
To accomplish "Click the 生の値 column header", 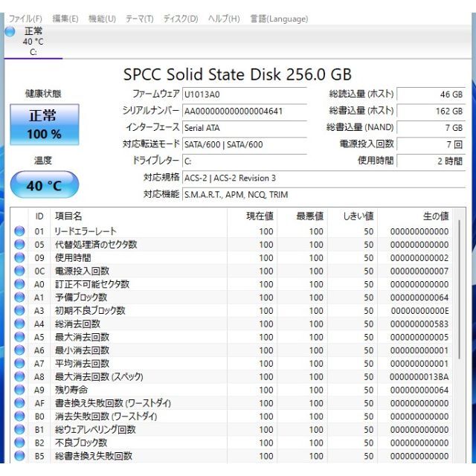I will point(436,216).
